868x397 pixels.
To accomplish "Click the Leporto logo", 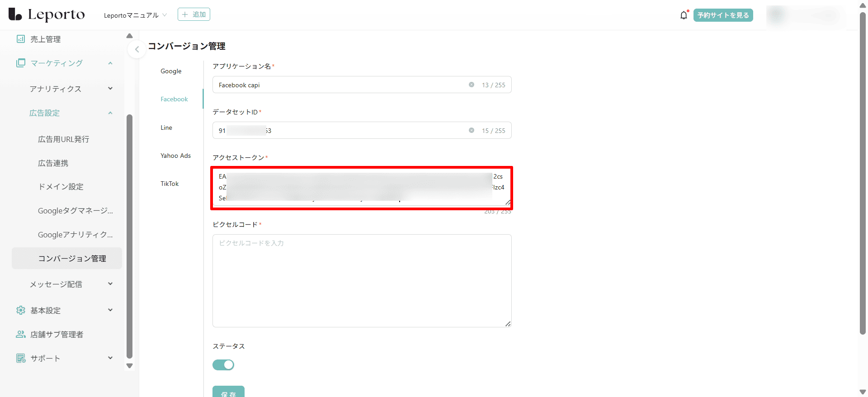I will 47,15.
